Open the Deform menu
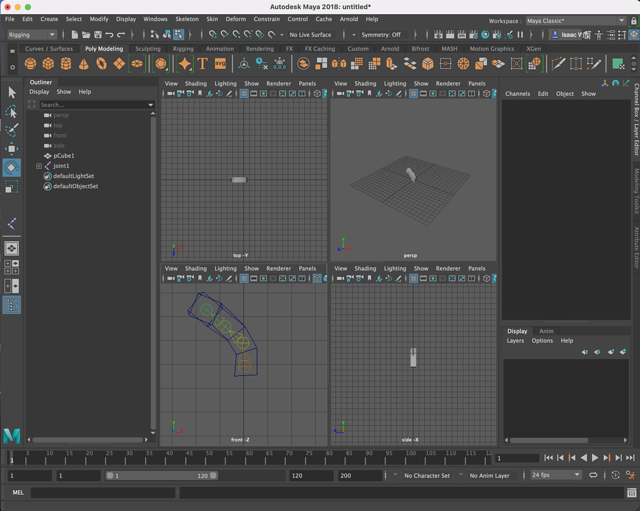 [236, 19]
